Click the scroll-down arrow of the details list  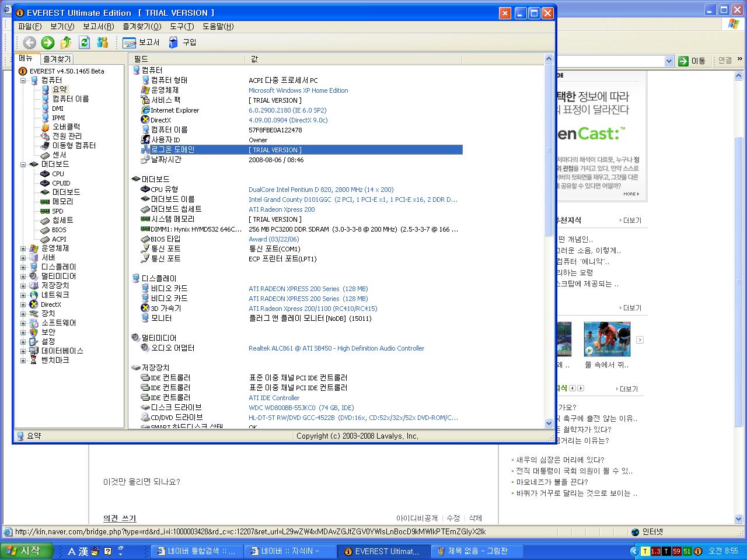(549, 423)
